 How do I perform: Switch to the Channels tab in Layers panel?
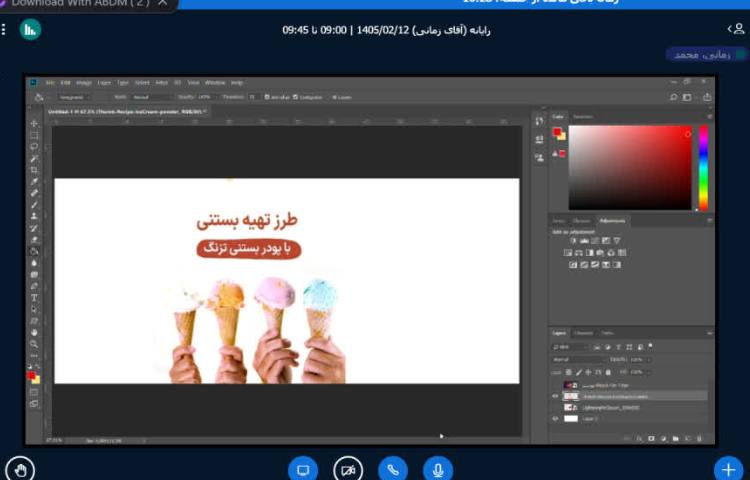tap(584, 333)
